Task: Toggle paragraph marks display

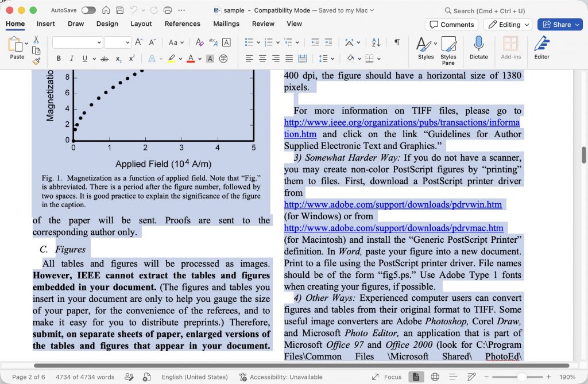Action: point(397,42)
